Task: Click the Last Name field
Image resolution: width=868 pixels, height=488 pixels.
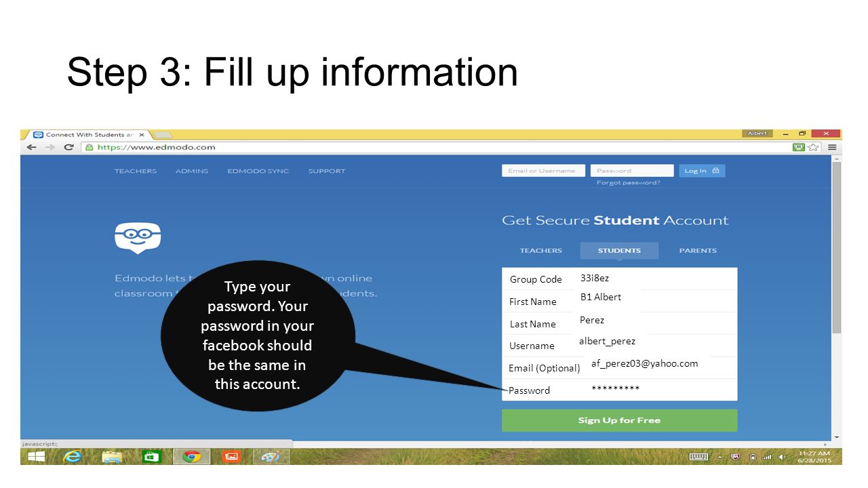Action: (619, 323)
